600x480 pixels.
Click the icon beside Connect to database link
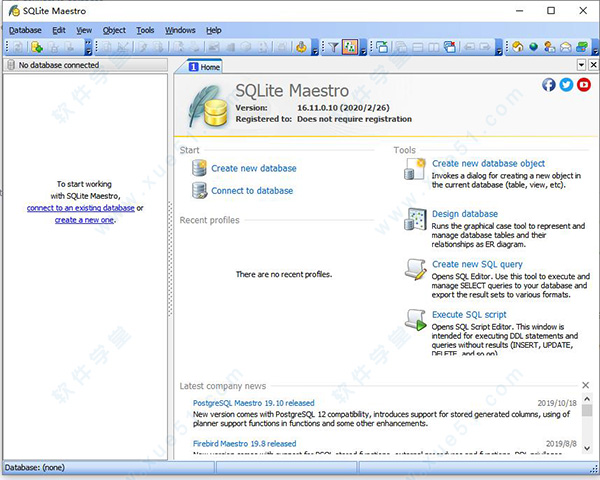click(199, 191)
